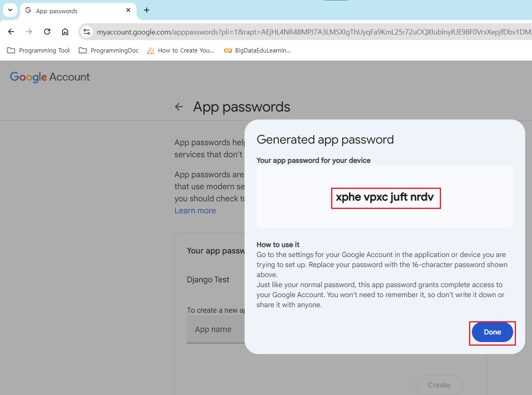
Task: Expand the tab search dropdown
Action: [10, 10]
